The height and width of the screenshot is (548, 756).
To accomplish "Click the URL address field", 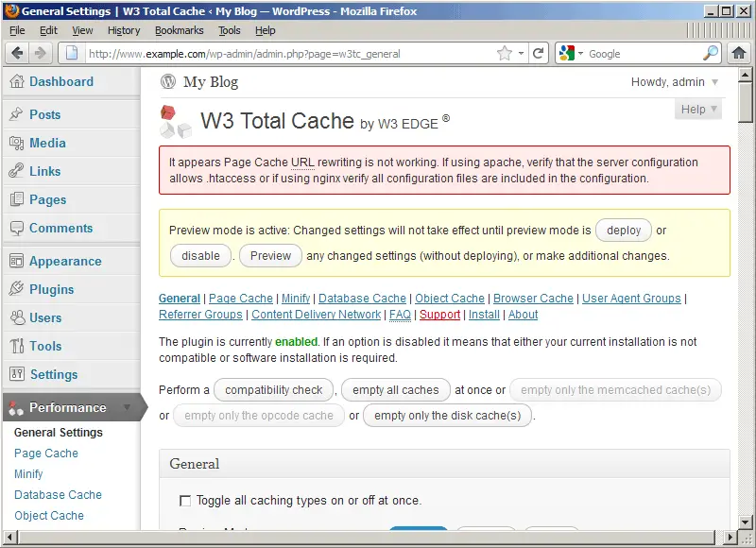I will [289, 54].
